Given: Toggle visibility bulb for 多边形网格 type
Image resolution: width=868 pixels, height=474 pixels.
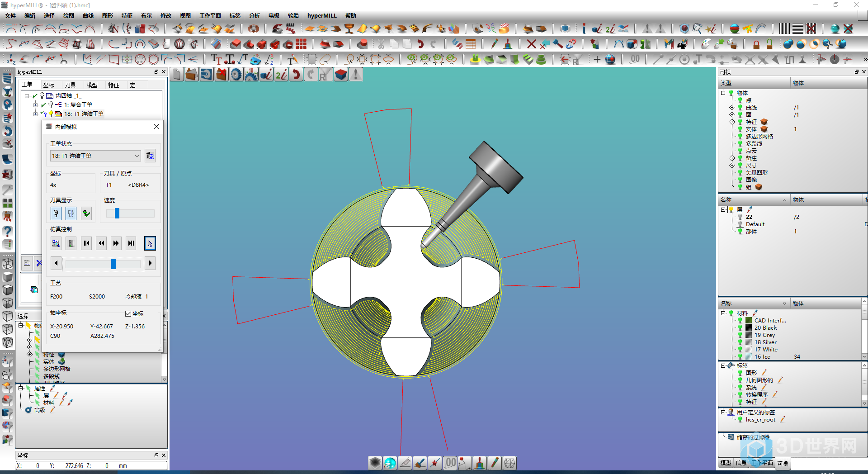Looking at the screenshot, I should (x=740, y=137).
